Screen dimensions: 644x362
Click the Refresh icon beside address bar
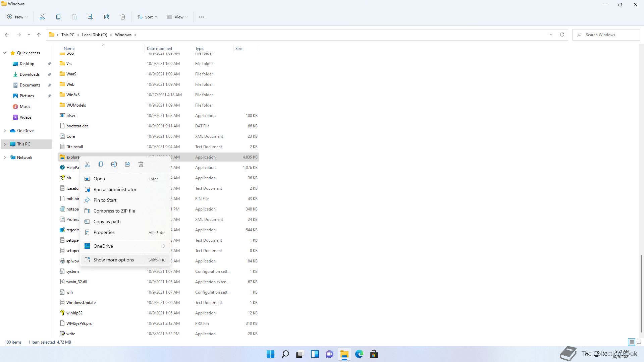(562, 35)
